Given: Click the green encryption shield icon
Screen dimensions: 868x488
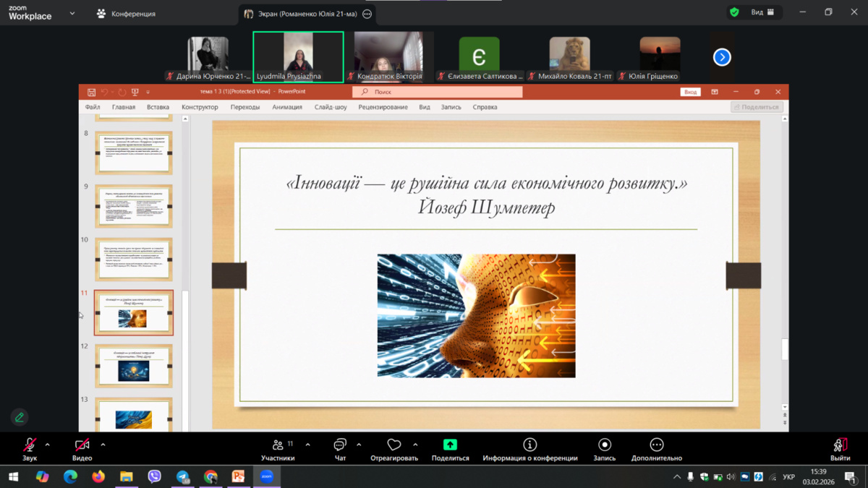Looking at the screenshot, I should pyautogui.click(x=734, y=12).
